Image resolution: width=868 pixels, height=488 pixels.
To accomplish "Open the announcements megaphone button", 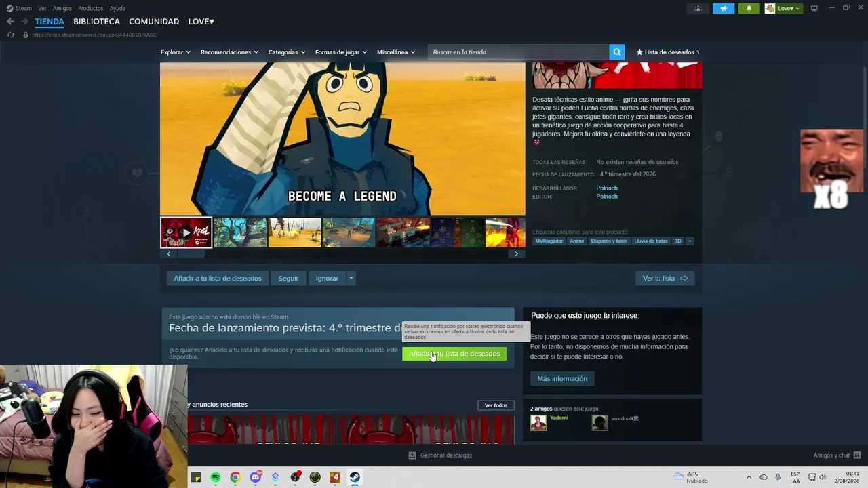I will pos(724,8).
